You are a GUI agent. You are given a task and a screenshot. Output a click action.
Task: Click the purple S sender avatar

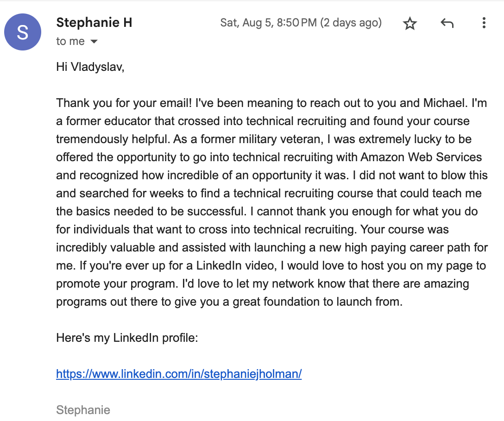(23, 32)
